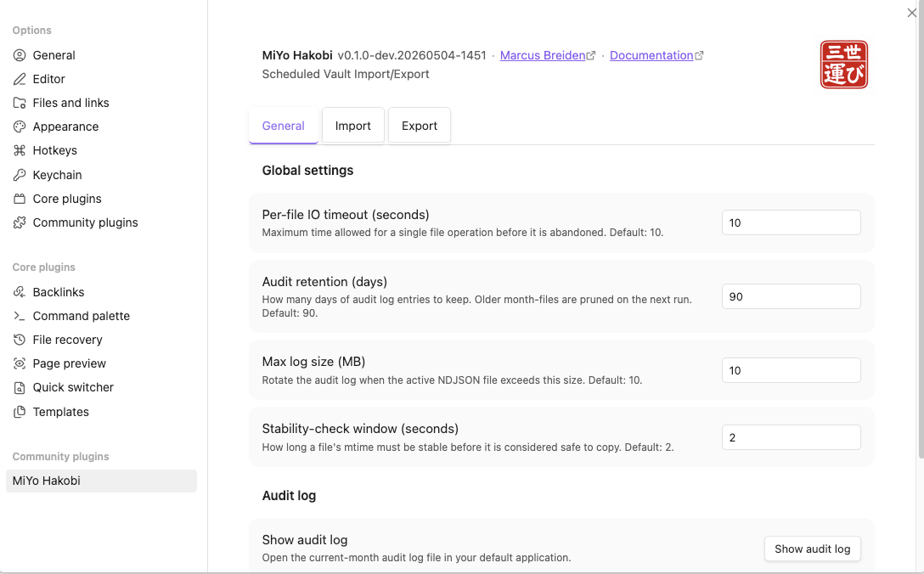Switch to the Import tab
Screen dimensions: 924x574
[353, 126]
